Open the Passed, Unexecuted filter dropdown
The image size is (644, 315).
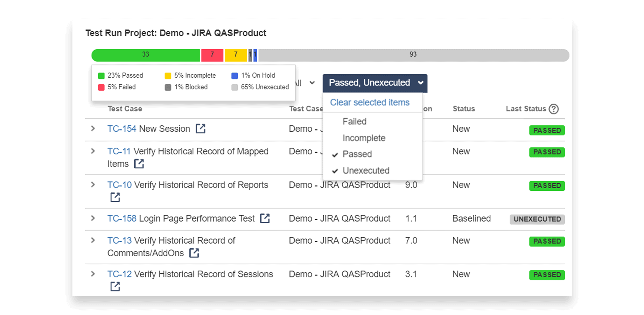tap(374, 83)
